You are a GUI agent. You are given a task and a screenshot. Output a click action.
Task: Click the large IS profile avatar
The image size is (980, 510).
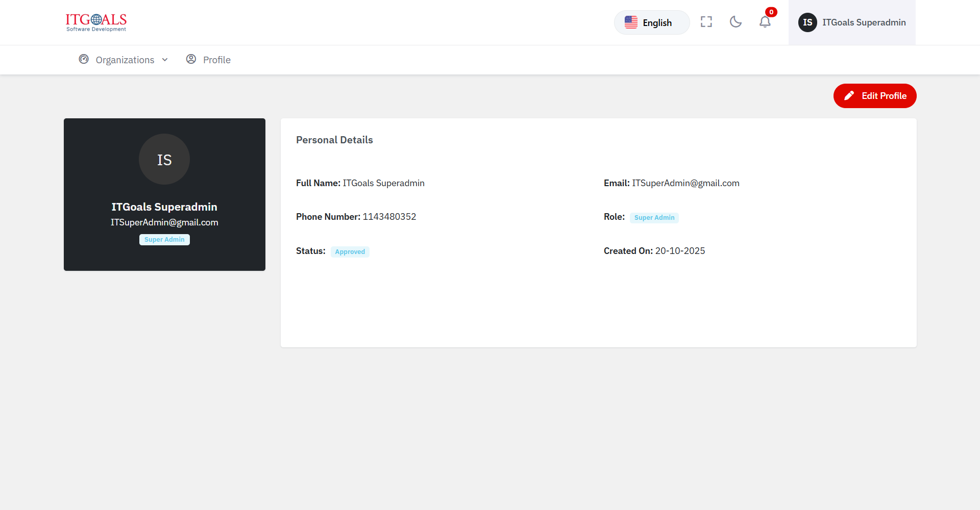tap(164, 159)
